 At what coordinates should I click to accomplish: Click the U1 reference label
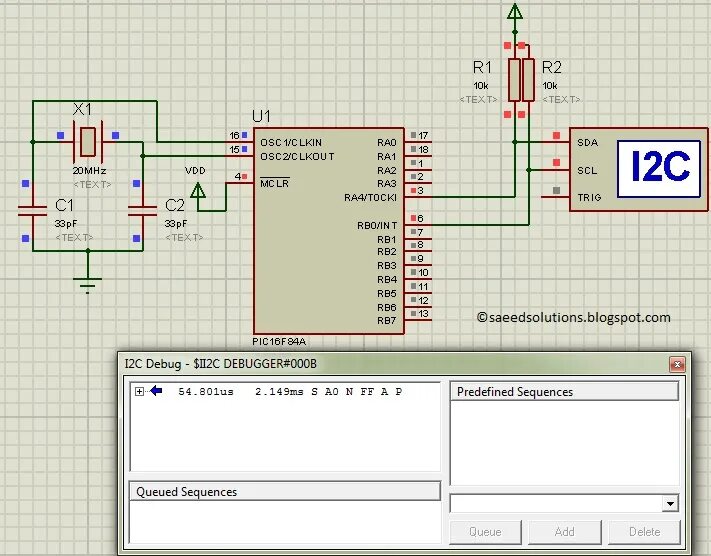click(x=261, y=116)
